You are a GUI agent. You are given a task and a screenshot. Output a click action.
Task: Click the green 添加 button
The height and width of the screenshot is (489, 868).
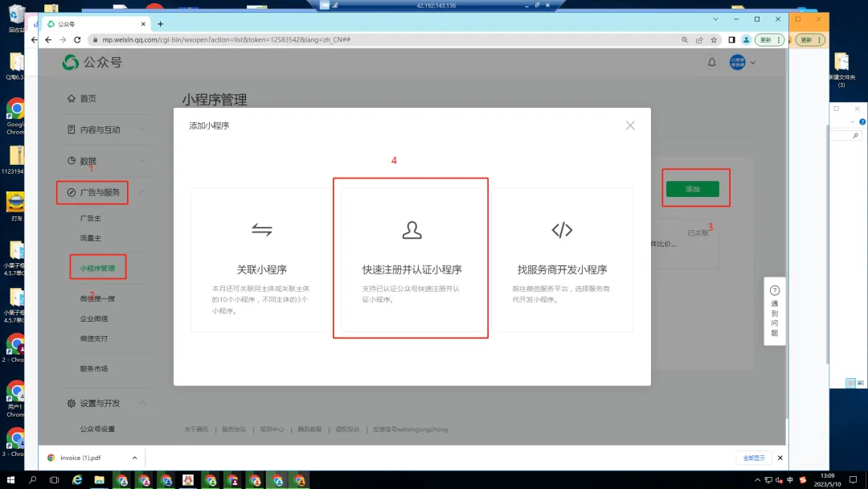(693, 189)
